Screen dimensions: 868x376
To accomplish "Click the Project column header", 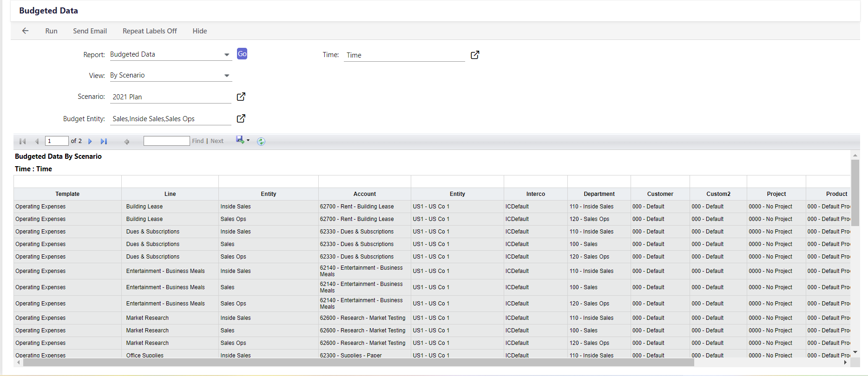I will [x=776, y=194].
